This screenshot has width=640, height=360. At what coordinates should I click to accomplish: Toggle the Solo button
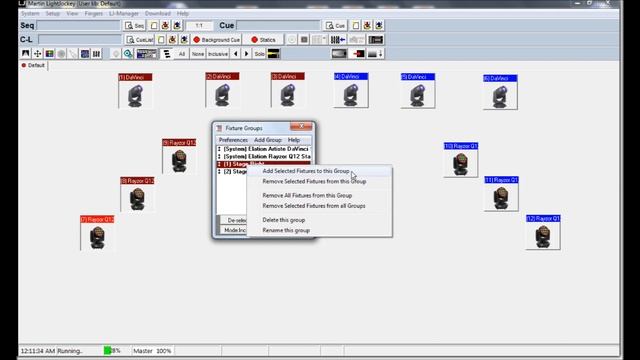pos(259,54)
